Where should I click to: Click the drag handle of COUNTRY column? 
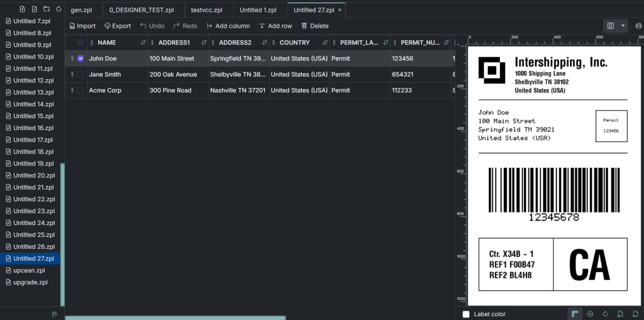click(274, 43)
